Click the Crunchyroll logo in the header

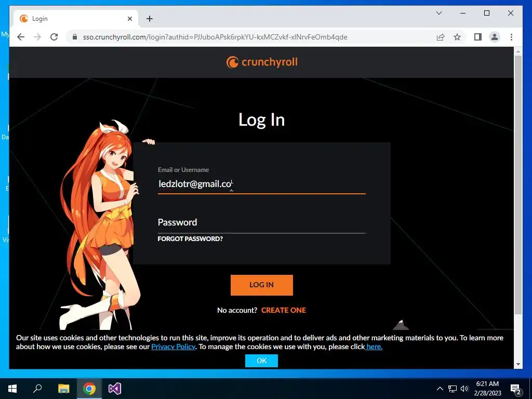pos(262,62)
